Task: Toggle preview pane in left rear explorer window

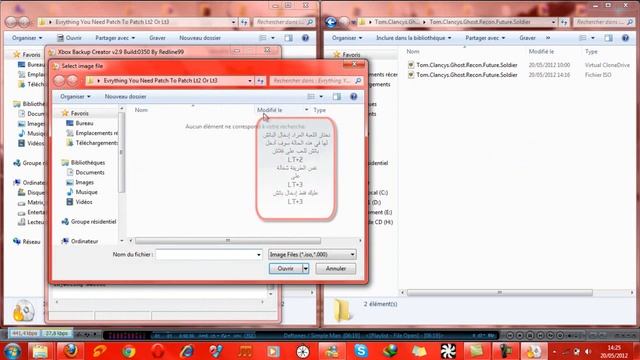Action: [289, 38]
